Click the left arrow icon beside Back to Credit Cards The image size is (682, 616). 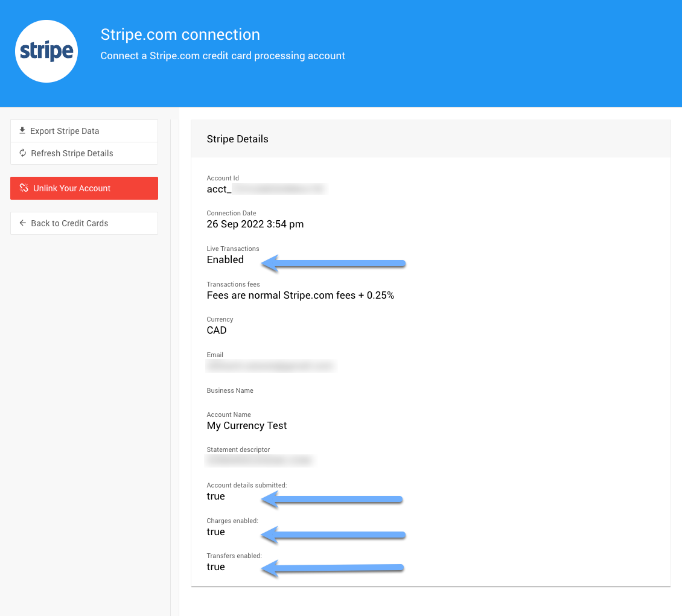coord(22,223)
